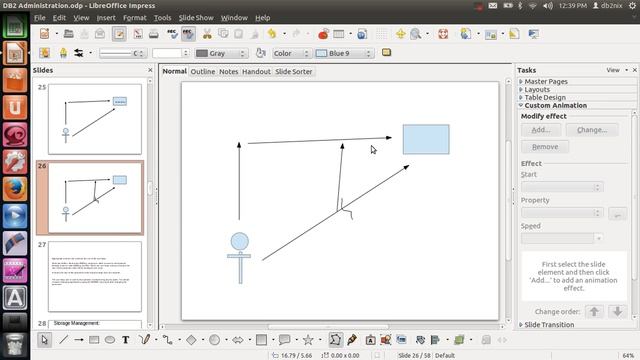The width and height of the screenshot is (640, 360).
Task: Select the Ellipse shape tool
Action: pos(110,340)
